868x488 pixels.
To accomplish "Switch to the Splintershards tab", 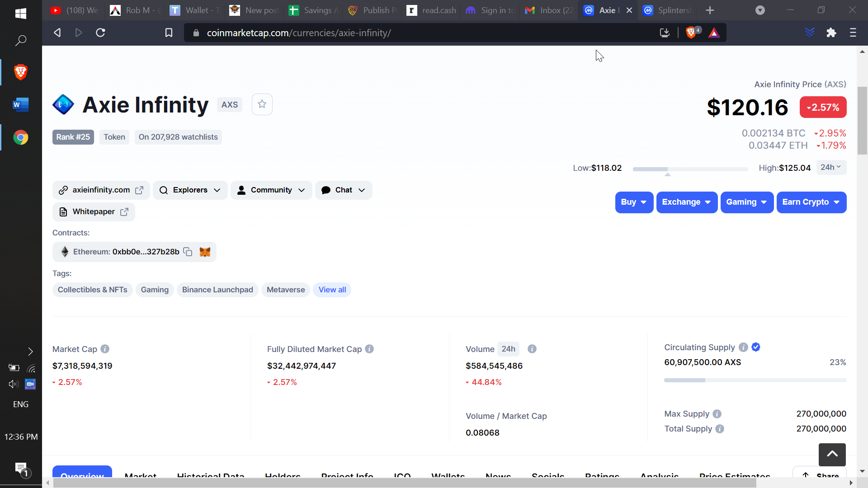I will tap(667, 10).
